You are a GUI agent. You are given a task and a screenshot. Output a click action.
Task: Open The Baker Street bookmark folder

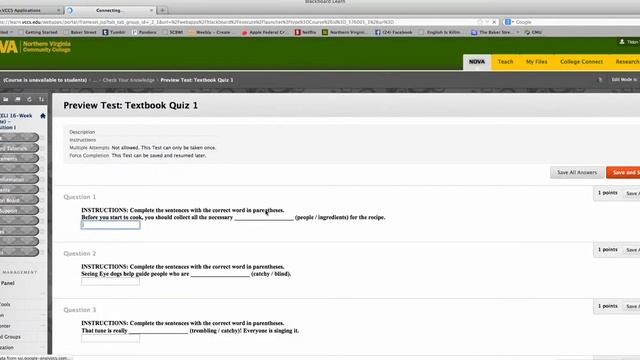click(x=495, y=32)
